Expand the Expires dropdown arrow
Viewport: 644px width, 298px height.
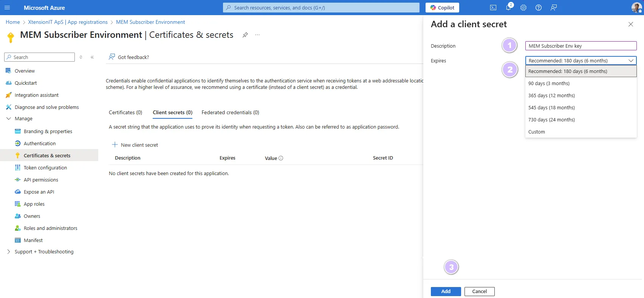(x=631, y=61)
